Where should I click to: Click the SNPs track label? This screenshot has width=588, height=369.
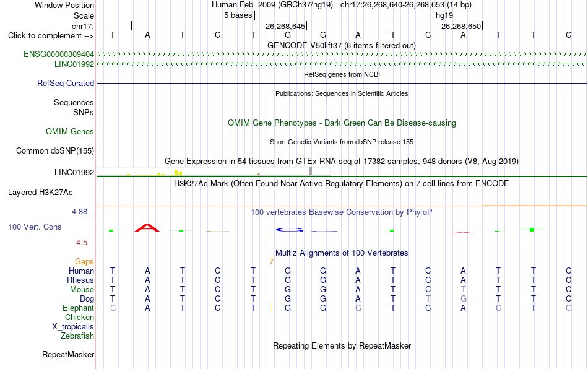click(84, 112)
